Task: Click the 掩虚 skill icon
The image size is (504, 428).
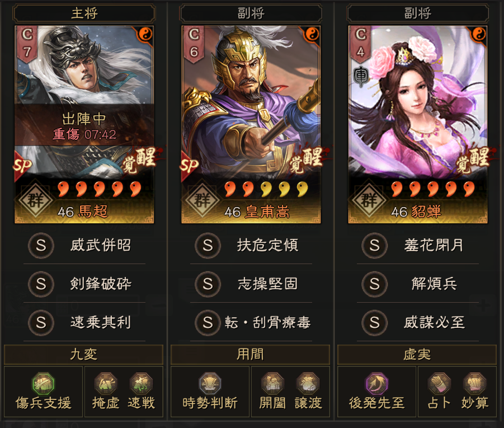Action: click(x=106, y=383)
